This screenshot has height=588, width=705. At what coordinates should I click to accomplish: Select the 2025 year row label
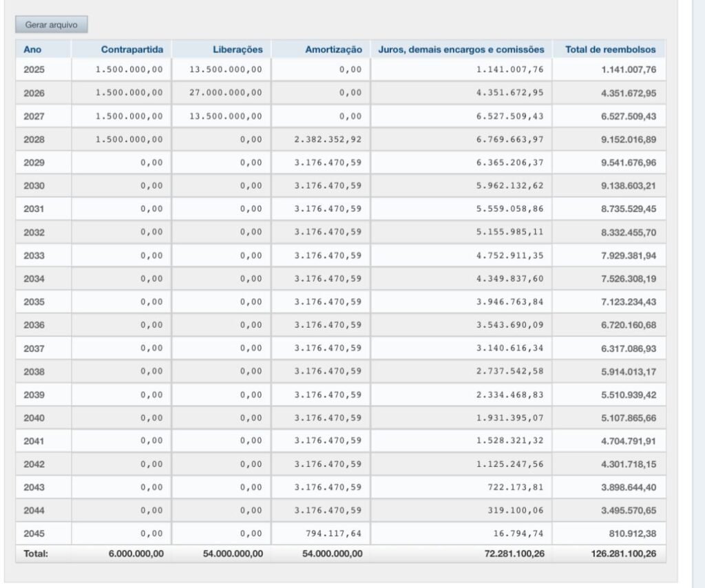tap(34, 70)
